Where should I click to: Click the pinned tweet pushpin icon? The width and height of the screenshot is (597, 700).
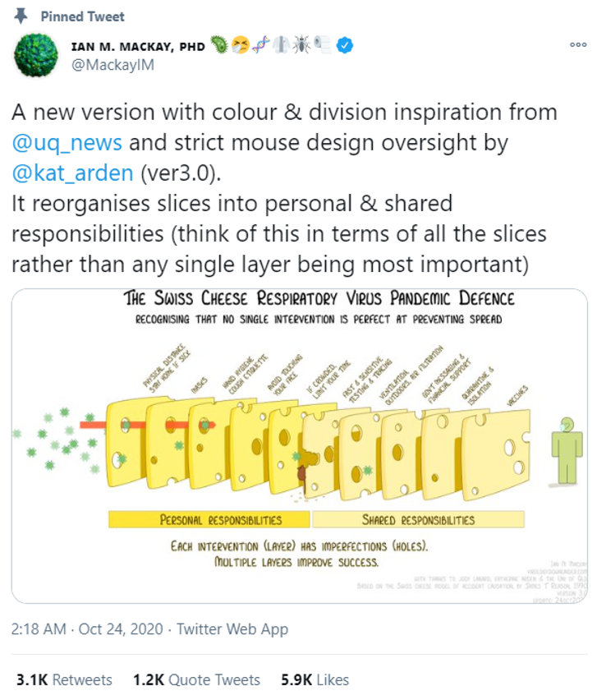(21, 16)
